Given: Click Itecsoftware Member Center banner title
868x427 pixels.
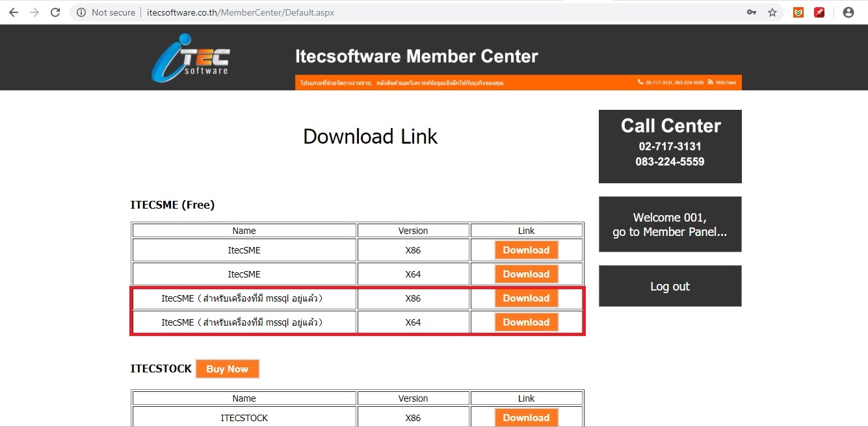Looking at the screenshot, I should (417, 57).
